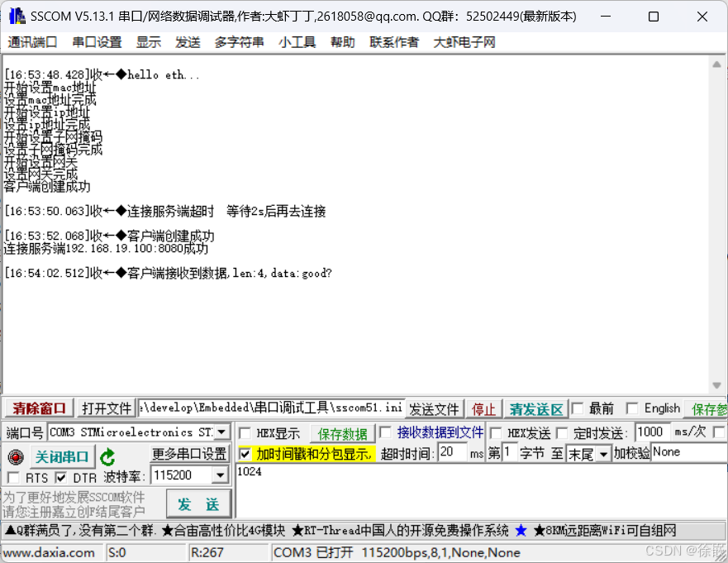Click the 'hello eth...' log line
The width and height of the screenshot is (728, 563).
(102, 74)
